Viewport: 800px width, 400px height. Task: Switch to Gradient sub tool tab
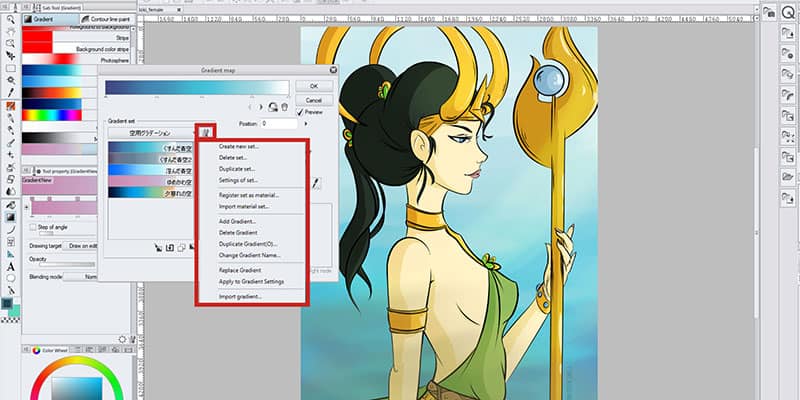[50, 19]
